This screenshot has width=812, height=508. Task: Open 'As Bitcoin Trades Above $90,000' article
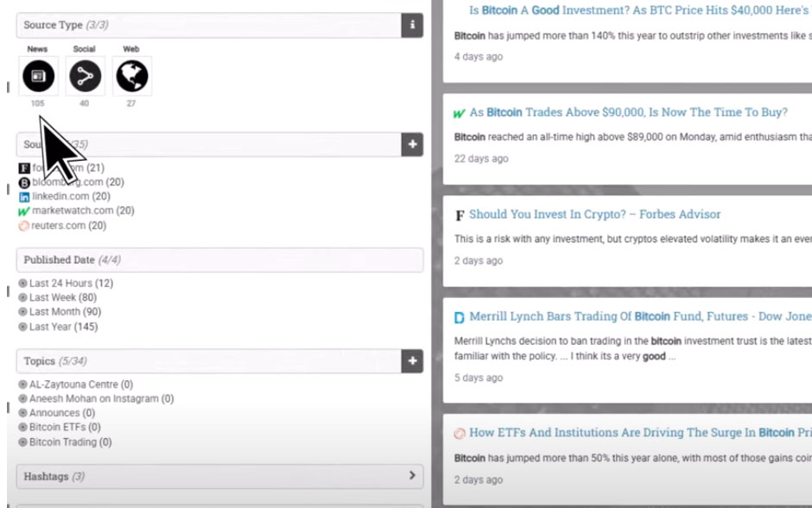(x=628, y=112)
